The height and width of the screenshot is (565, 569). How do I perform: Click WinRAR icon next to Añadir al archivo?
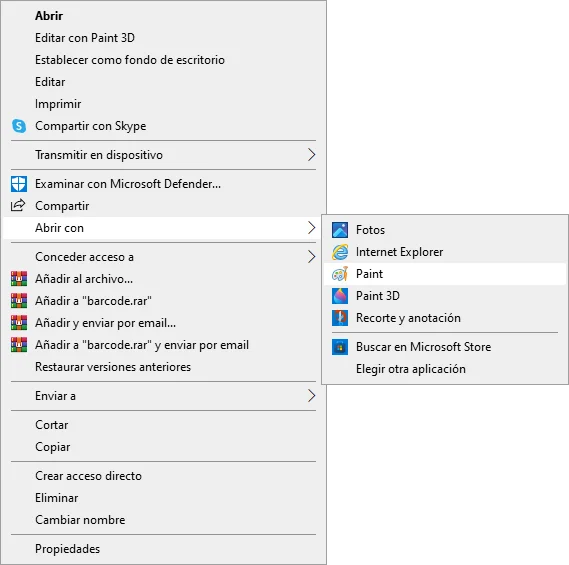pyautogui.click(x=19, y=279)
